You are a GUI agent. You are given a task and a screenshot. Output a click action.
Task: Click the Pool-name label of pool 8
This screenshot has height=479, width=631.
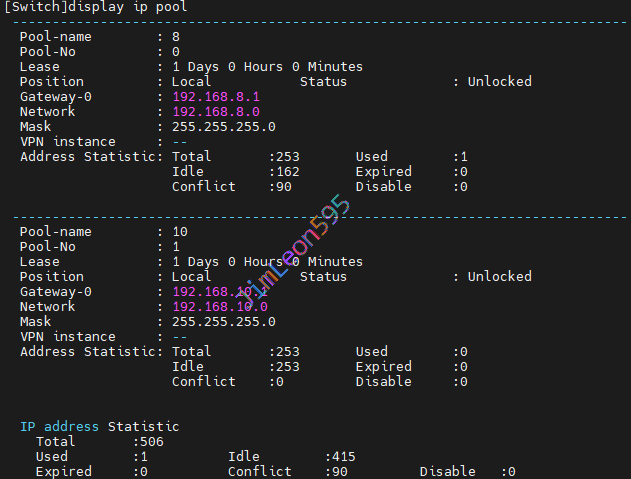tap(56, 37)
